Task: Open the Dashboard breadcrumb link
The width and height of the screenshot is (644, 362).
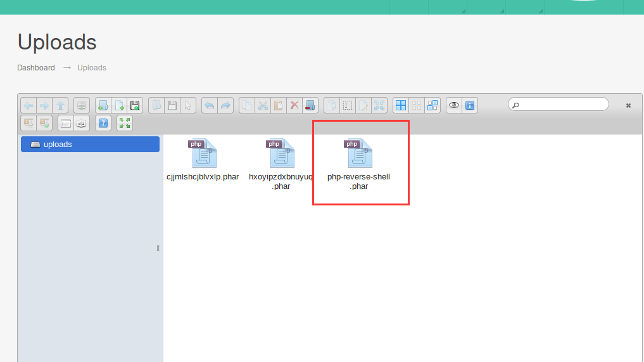Action: (36, 67)
